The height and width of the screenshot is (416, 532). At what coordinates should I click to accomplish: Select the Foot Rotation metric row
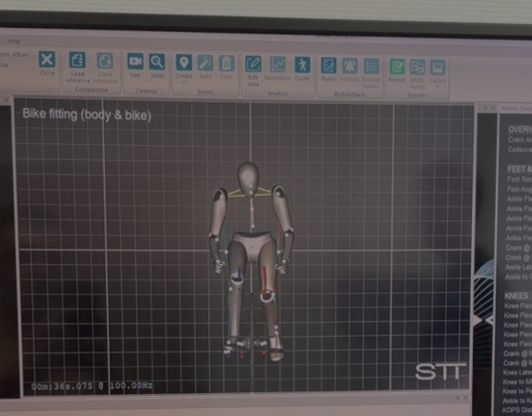coord(519,179)
